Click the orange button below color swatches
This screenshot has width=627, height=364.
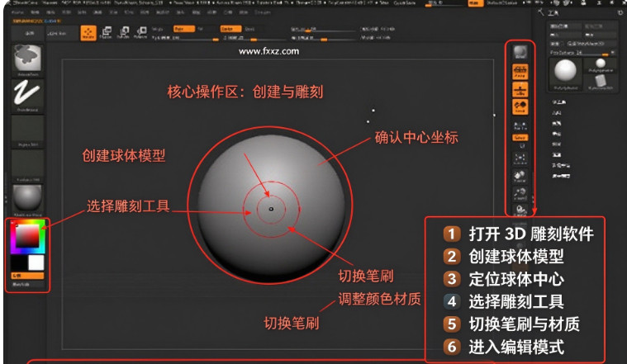(27, 276)
